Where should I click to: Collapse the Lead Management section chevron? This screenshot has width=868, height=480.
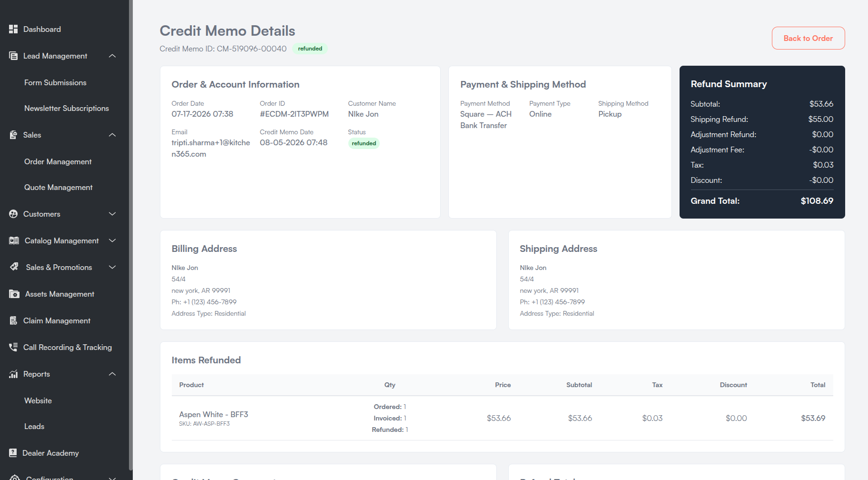click(112, 56)
